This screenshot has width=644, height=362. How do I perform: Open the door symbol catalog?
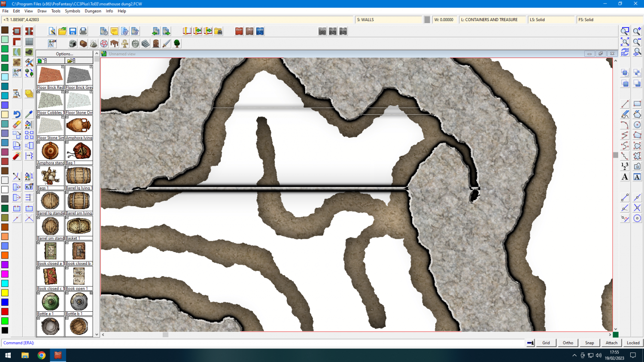tap(156, 43)
